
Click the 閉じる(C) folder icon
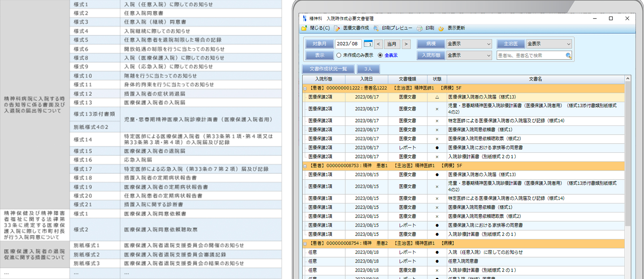[304, 28]
